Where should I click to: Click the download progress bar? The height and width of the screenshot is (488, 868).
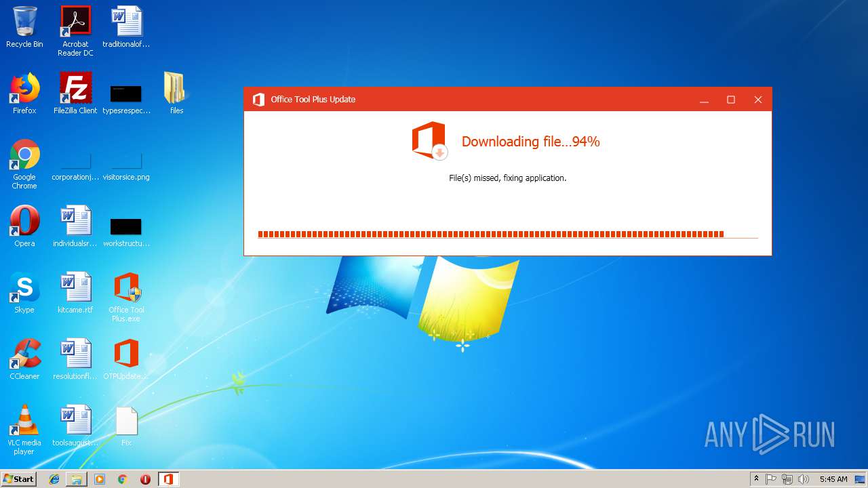coord(508,235)
